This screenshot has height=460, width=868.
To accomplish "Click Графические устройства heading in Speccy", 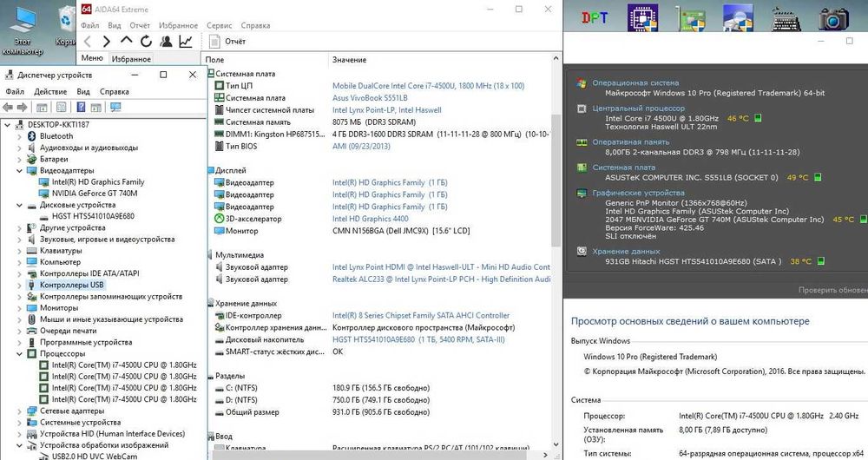I will pyautogui.click(x=638, y=194).
